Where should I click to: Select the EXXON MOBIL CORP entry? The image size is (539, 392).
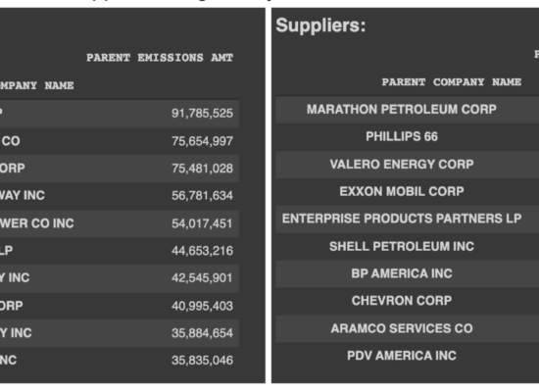(x=402, y=191)
